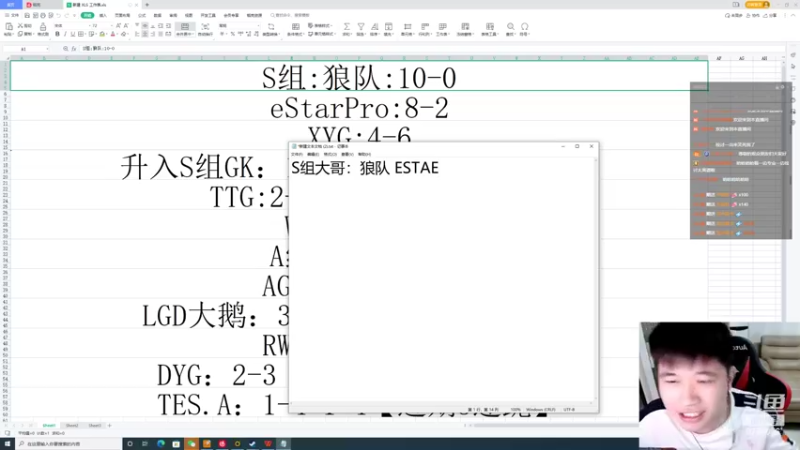Image resolution: width=800 pixels, height=450 pixels.
Task: Switch to Sheet2 tab
Action: [72, 426]
